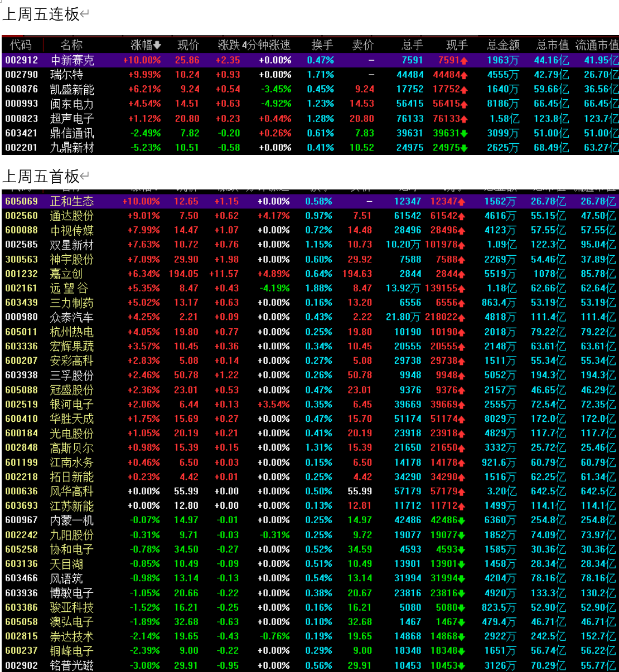619x672 pixels.
Task: Click the 换手 column header
Action: pyautogui.click(x=322, y=45)
